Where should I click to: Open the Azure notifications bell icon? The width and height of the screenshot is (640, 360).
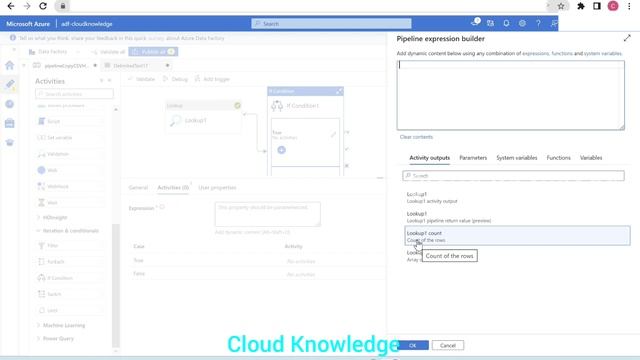pos(506,24)
